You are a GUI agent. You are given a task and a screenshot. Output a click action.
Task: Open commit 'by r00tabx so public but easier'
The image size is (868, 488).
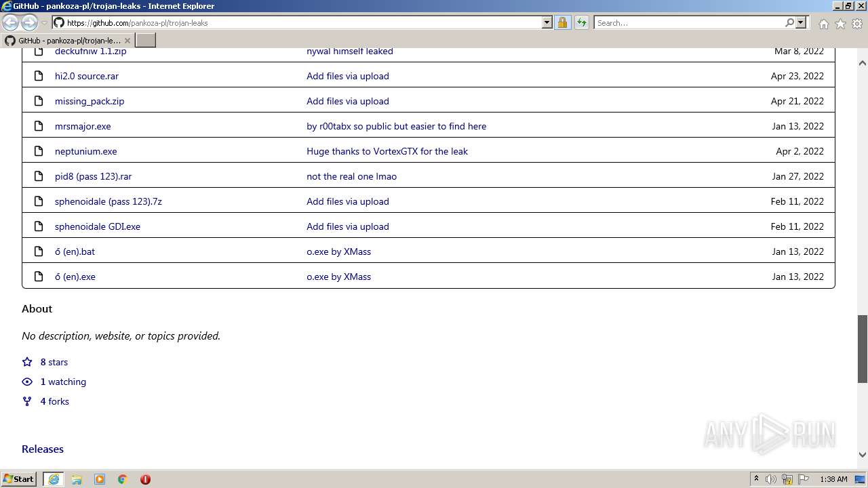pos(397,126)
